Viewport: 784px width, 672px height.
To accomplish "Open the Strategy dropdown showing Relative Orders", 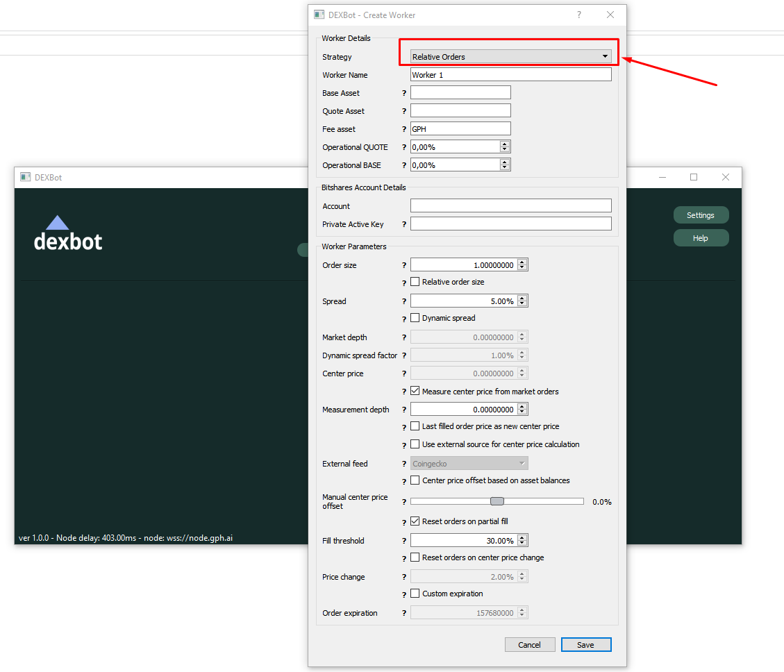I will coord(510,56).
